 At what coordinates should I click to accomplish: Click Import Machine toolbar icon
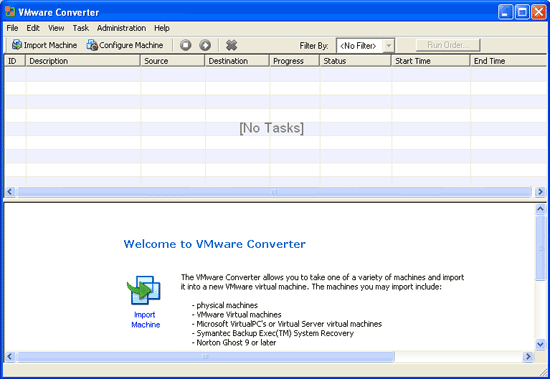click(17, 45)
